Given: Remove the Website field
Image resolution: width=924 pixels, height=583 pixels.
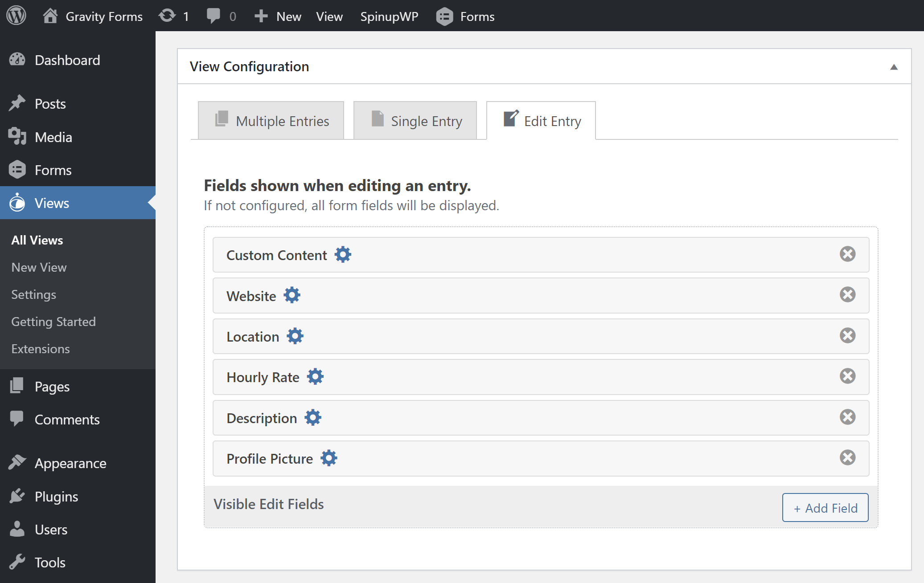Looking at the screenshot, I should pos(847,295).
